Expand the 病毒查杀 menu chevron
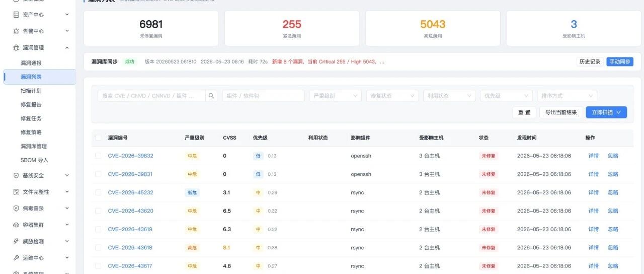Image resolution: width=644 pixels, height=274 pixels. [x=67, y=208]
